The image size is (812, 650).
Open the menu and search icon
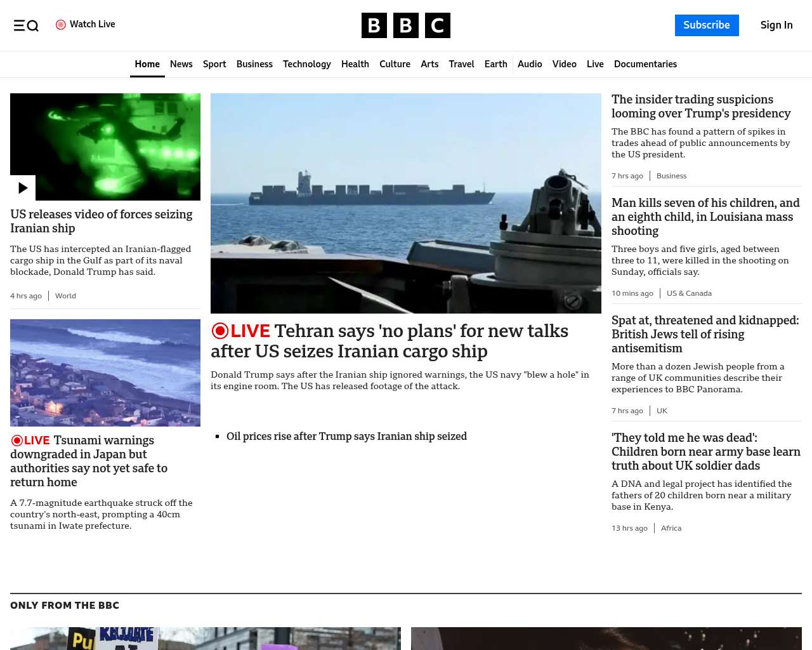tap(26, 25)
